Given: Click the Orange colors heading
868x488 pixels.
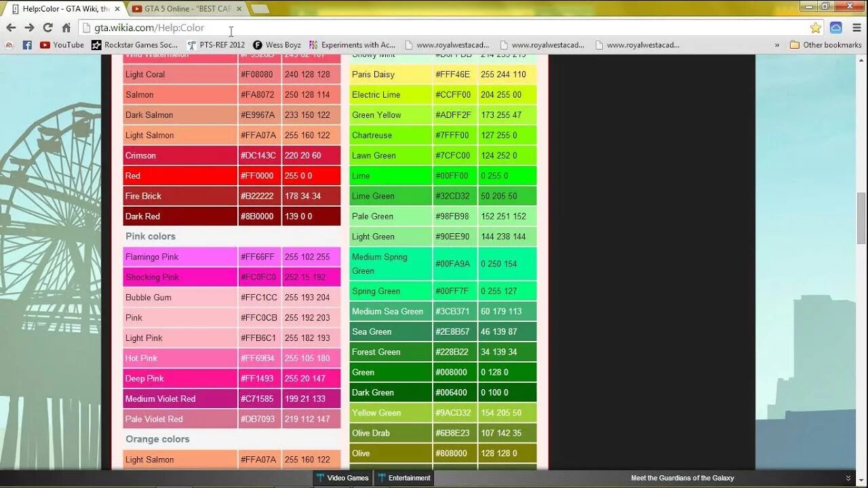Looking at the screenshot, I should pyautogui.click(x=157, y=439).
